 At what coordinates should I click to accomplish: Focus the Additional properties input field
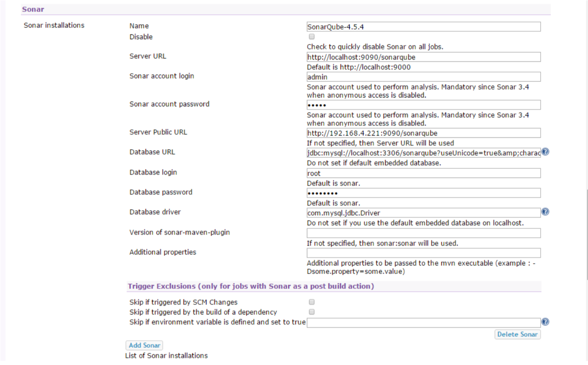click(424, 253)
